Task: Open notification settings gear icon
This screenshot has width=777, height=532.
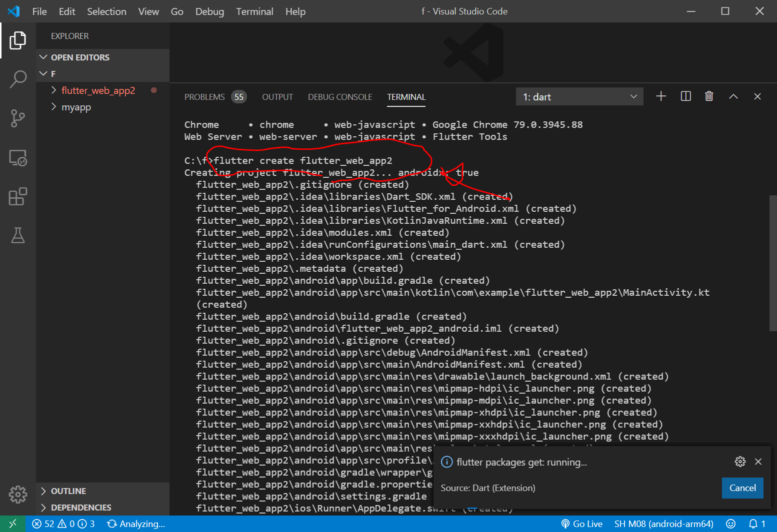Action: pyautogui.click(x=740, y=462)
